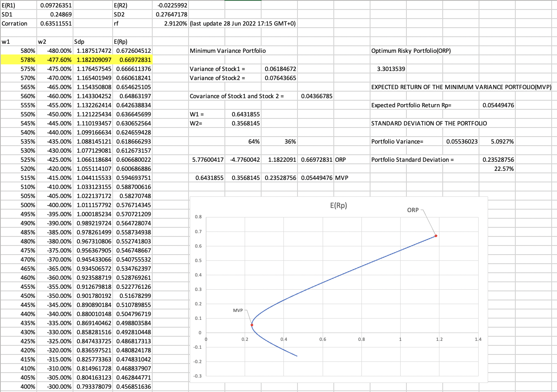Click the 1.4 label on the horizontal axis
Viewport: 557px width, 392px height.
(478, 339)
